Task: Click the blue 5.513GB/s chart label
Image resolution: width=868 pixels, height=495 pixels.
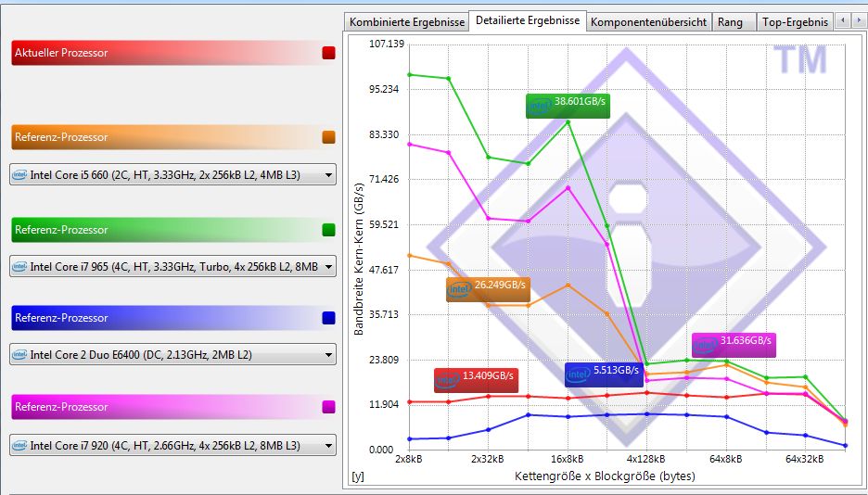Action: pyautogui.click(x=604, y=374)
